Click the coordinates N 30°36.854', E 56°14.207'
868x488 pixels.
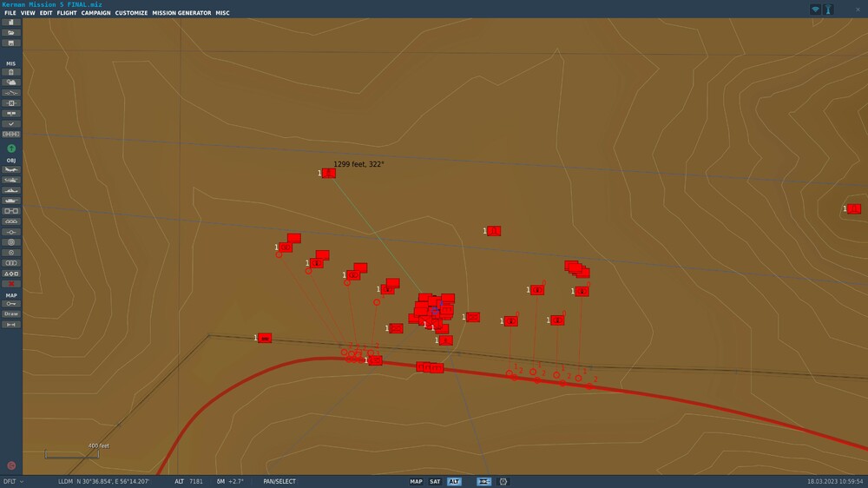click(113, 482)
